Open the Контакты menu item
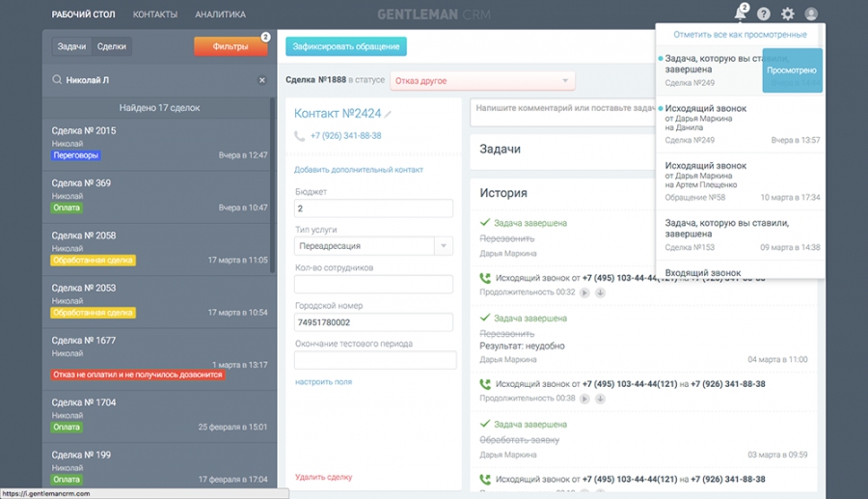The width and height of the screenshot is (868, 499). [x=155, y=14]
